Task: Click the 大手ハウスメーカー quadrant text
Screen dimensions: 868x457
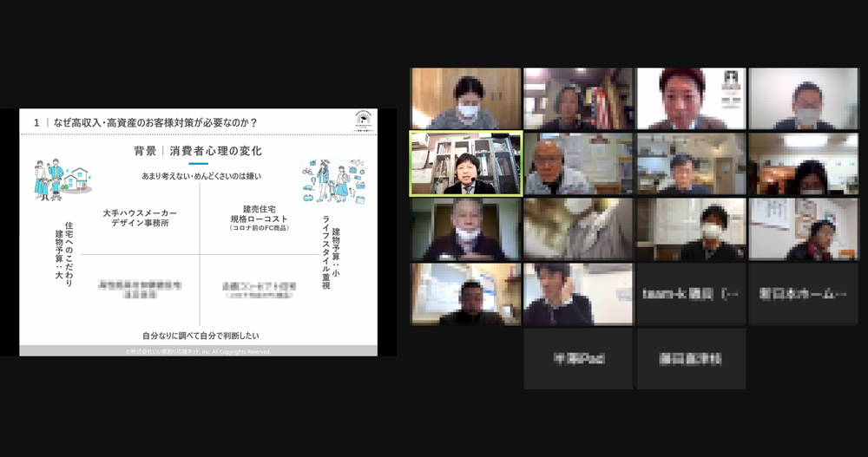Action: point(140,218)
